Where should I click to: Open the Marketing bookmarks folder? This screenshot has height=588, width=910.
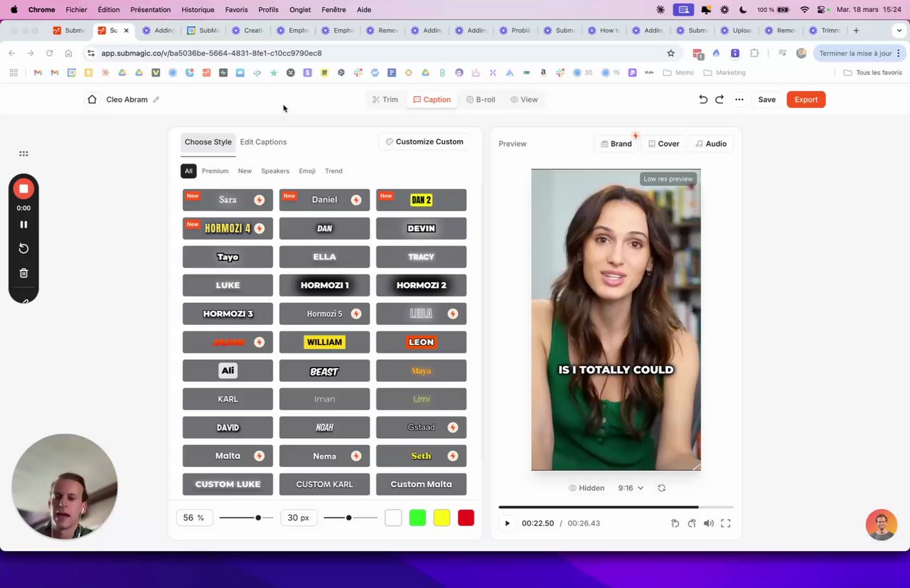click(724, 73)
